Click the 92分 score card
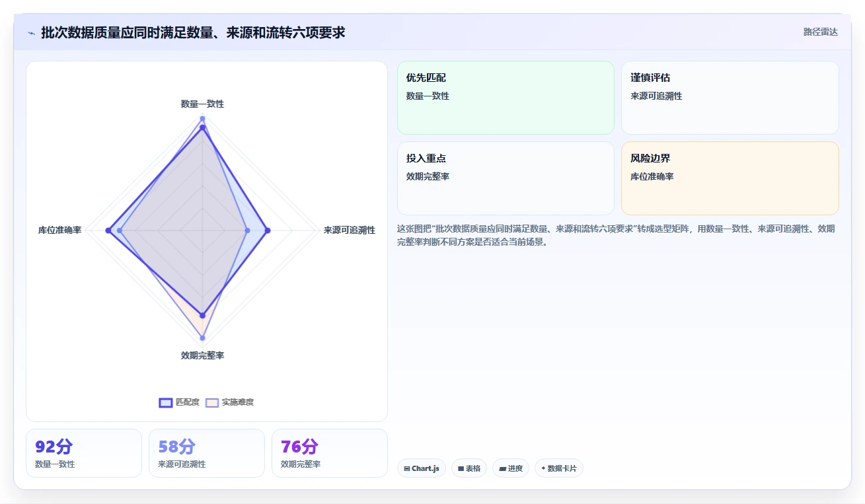 (84, 453)
